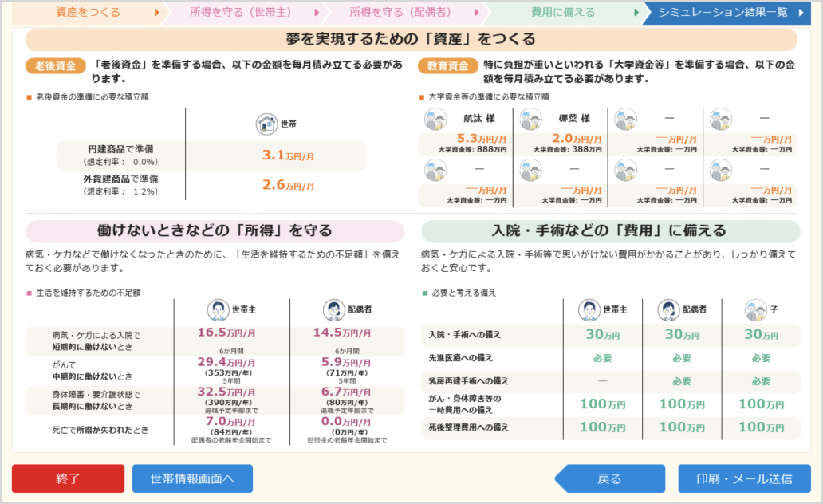Click the 16.5万円/月 世帯主 short-term value
This screenshot has height=504, width=823.
click(226, 333)
